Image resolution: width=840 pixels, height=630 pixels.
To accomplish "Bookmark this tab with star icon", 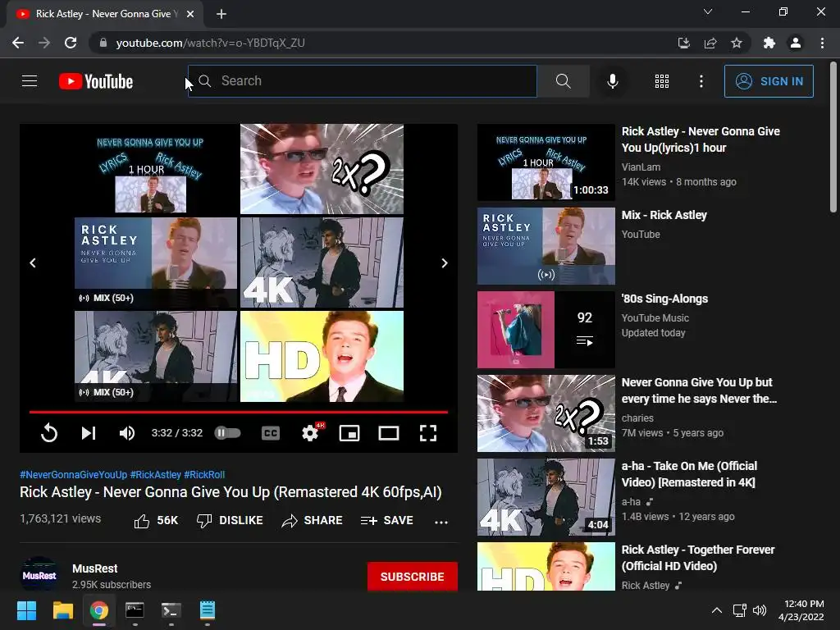I will click(x=737, y=43).
